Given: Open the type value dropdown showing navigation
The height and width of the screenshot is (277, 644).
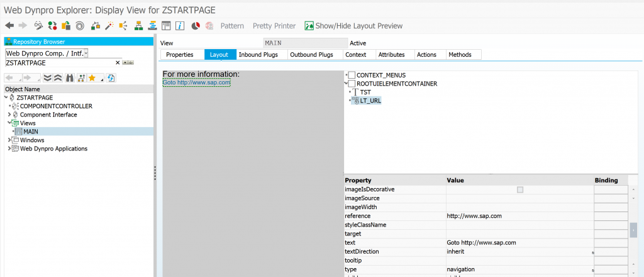Looking at the screenshot, I should tap(592, 270).
